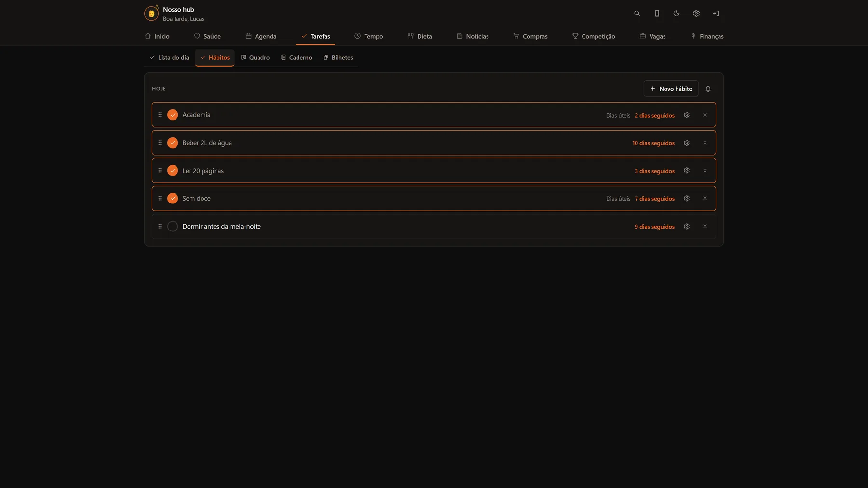Mark Dormir antes da meia-noite as done

pyautogui.click(x=173, y=226)
